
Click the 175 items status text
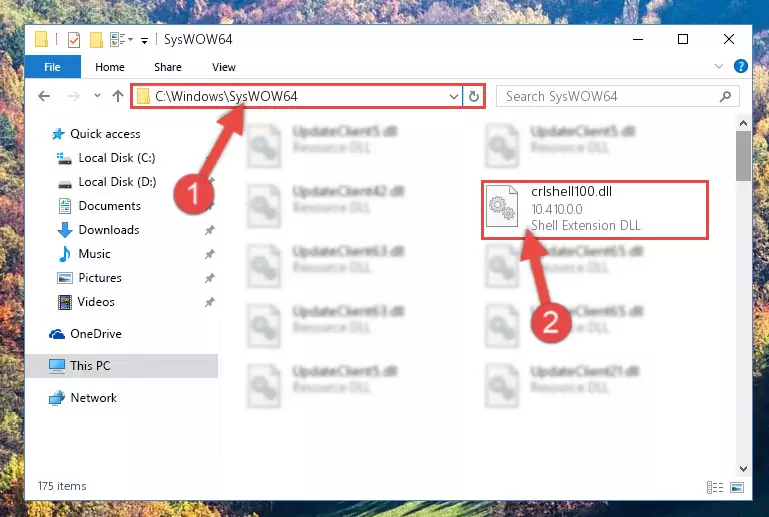click(x=62, y=486)
